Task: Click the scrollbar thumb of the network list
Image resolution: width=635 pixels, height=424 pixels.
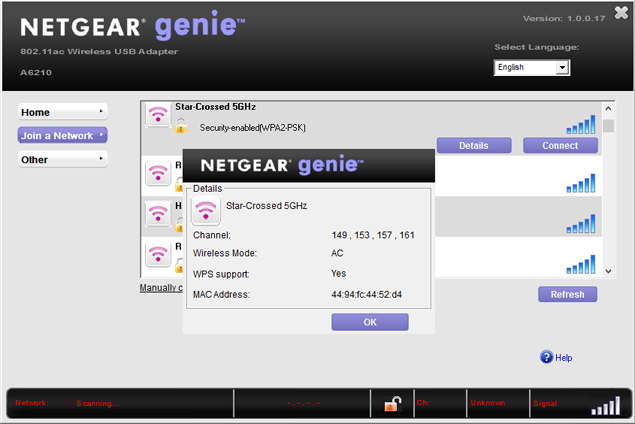Action: (608, 125)
